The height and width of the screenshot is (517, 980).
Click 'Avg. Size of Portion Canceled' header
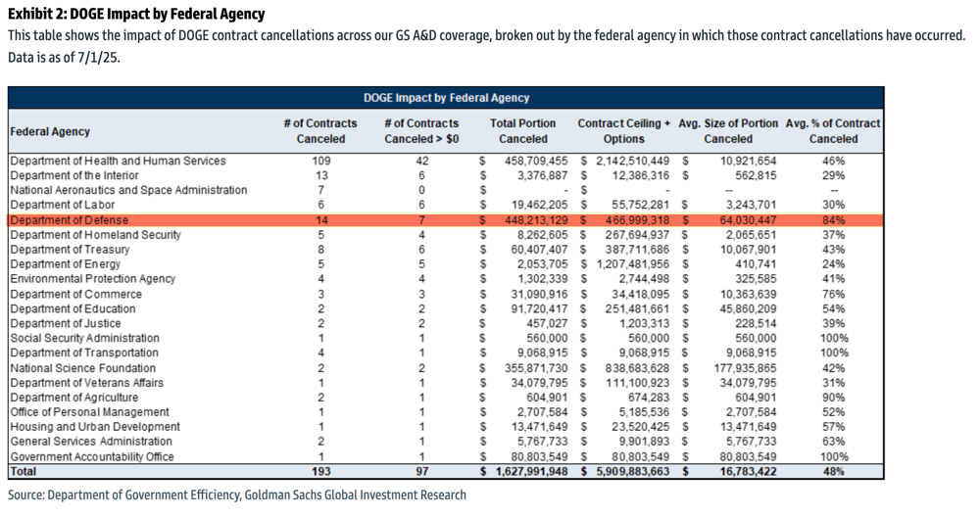(x=729, y=131)
